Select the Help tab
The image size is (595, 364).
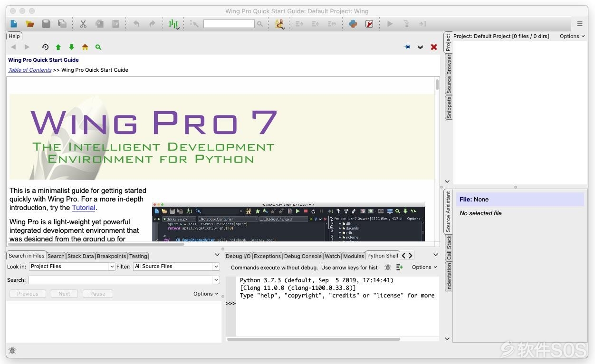[x=14, y=36]
